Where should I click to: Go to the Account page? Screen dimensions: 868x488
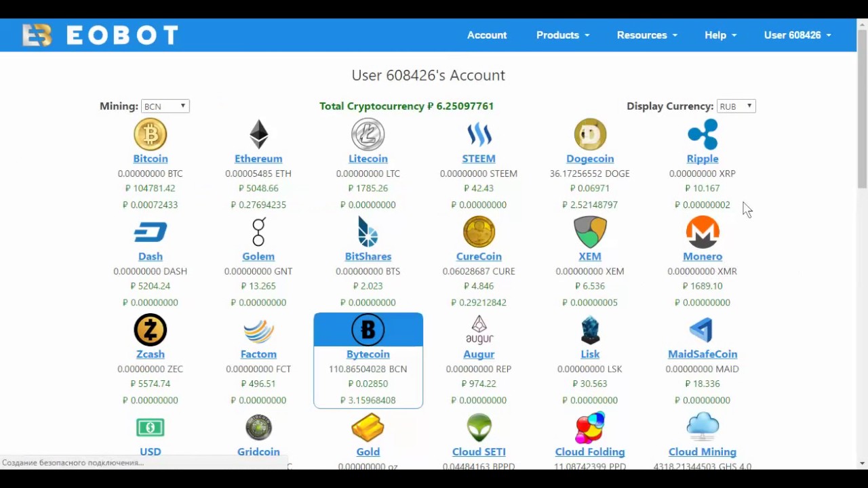pyautogui.click(x=487, y=35)
